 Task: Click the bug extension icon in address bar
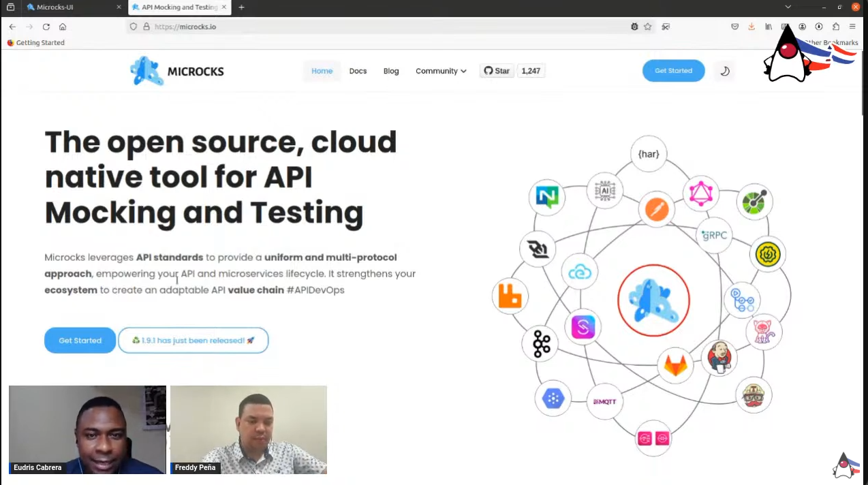pos(634,27)
